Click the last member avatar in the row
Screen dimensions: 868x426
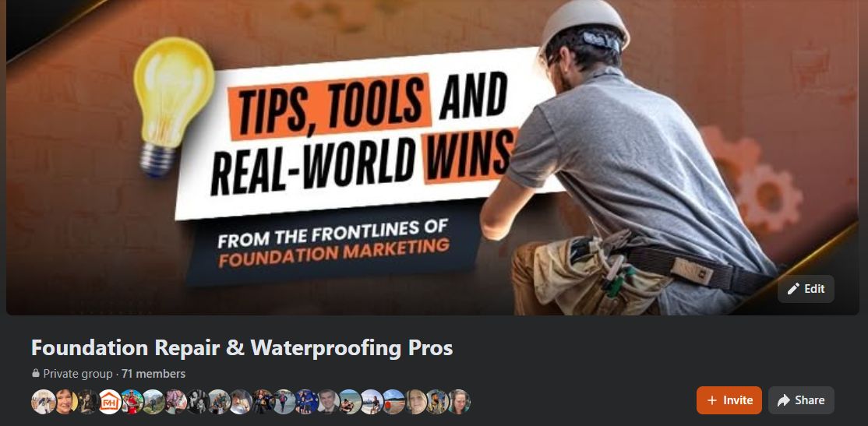[458, 402]
